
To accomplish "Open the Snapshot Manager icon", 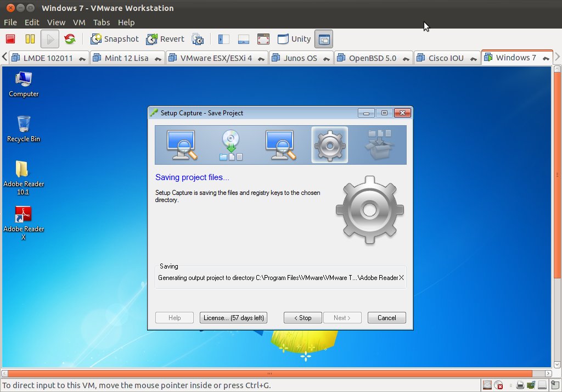I will point(198,39).
